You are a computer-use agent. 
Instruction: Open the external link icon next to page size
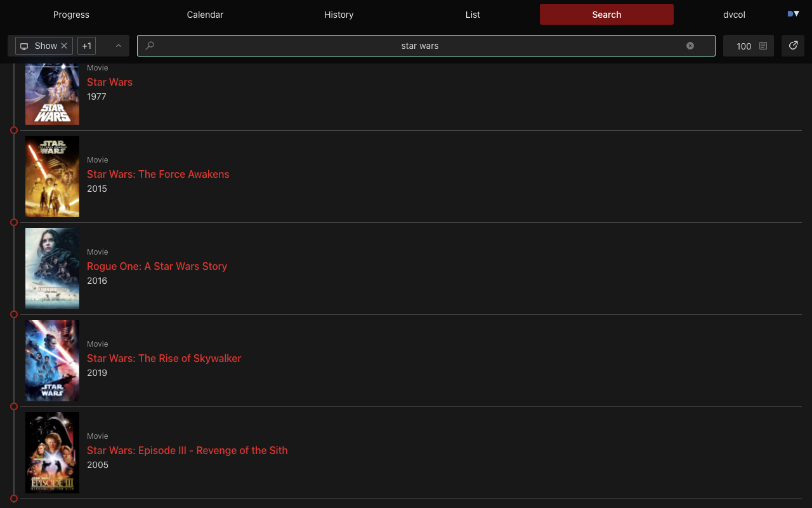click(x=792, y=46)
